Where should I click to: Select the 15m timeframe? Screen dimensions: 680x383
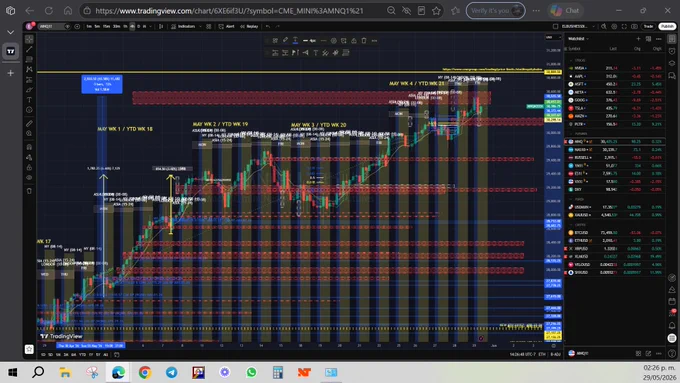[106, 26]
